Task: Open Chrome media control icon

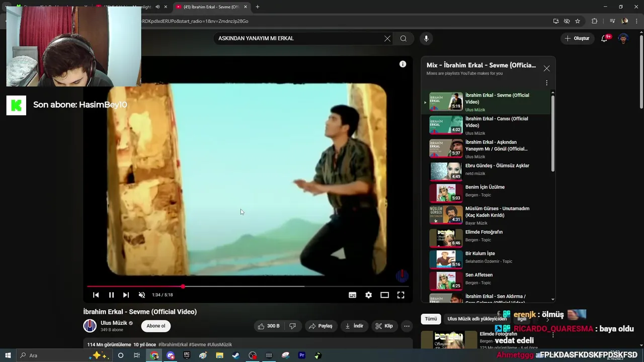Action: click(x=612, y=21)
